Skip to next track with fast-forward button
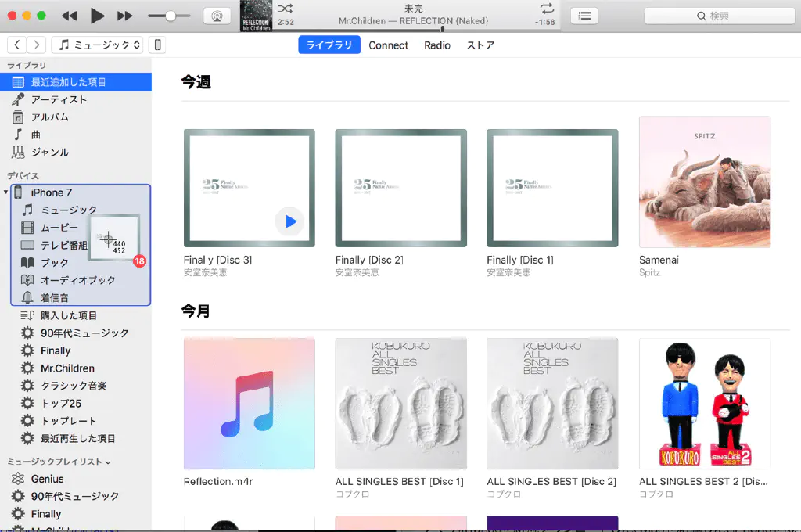 point(124,16)
